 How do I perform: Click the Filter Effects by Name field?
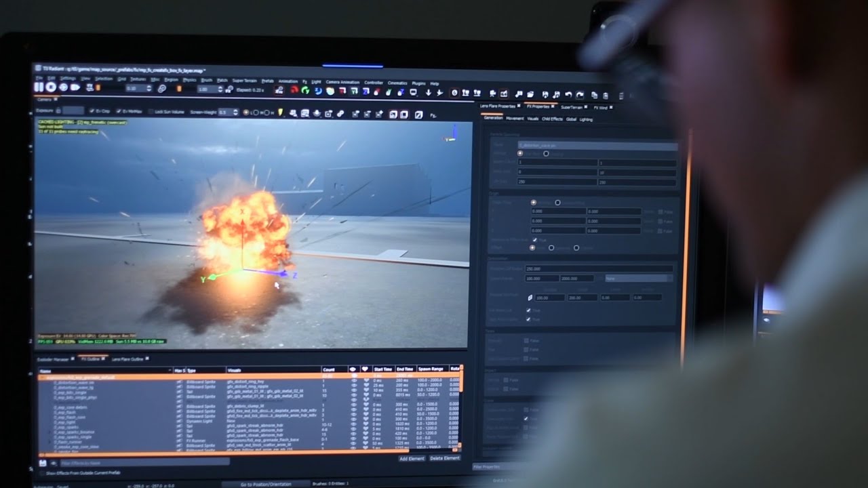pyautogui.click(x=144, y=463)
